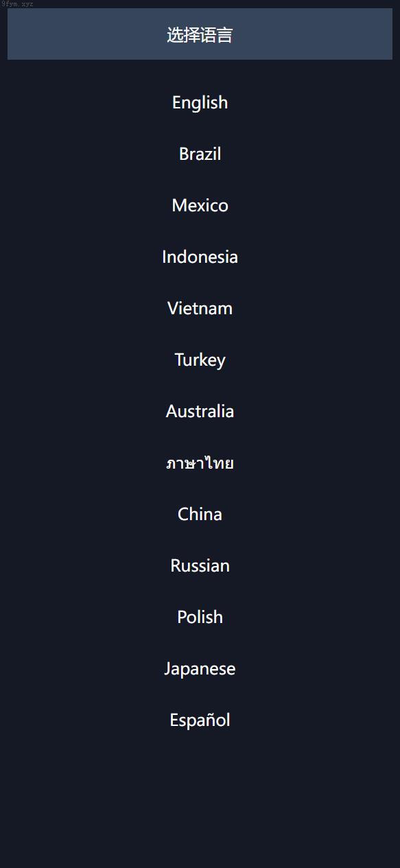This screenshot has width=400, height=868.
Task: Choose the China language entry
Action: click(200, 515)
